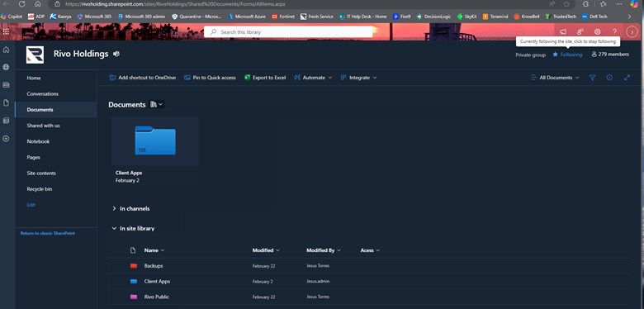644x309 pixels.
Task: Click Add shortcut to OneDrive
Action: pos(143,78)
